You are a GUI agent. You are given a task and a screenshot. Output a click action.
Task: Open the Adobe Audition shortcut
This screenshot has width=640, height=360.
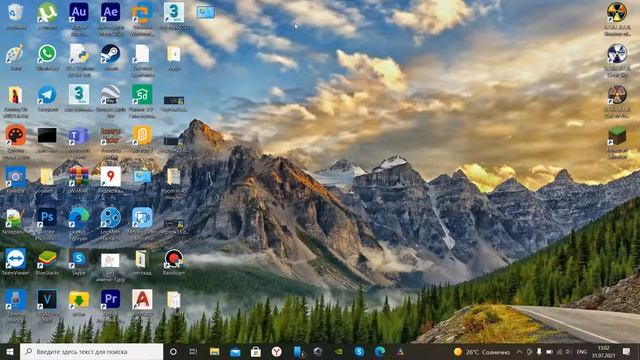click(x=79, y=12)
